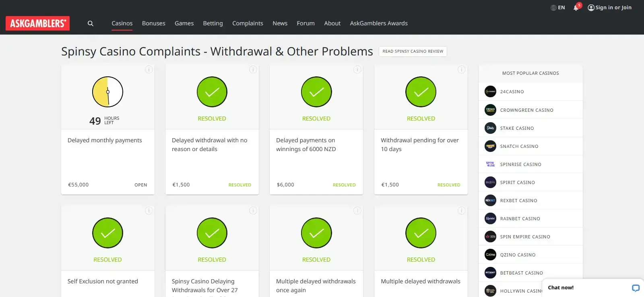Click info icon on Withdrawal pending 10 days card
644x297 pixels.
pos(461,70)
